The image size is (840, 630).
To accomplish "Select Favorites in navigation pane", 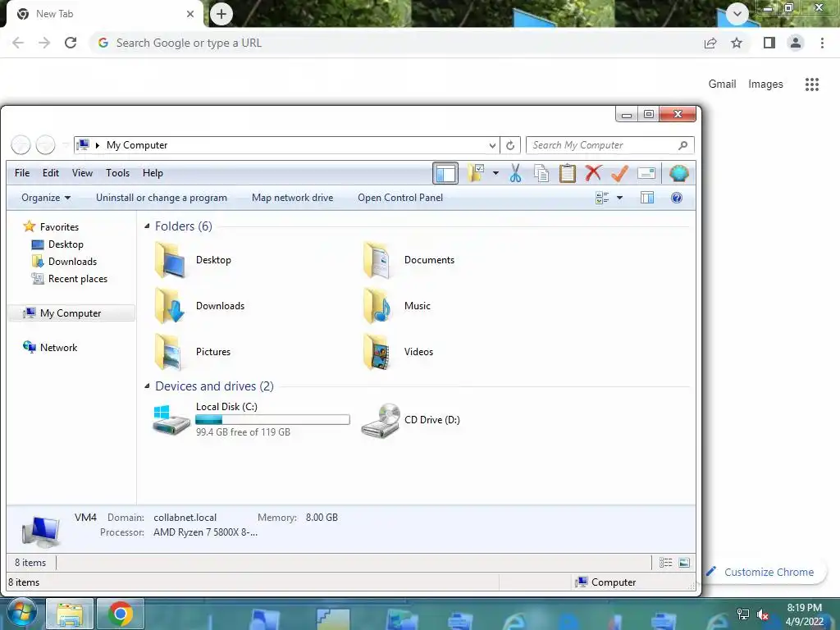I will 51,226.
